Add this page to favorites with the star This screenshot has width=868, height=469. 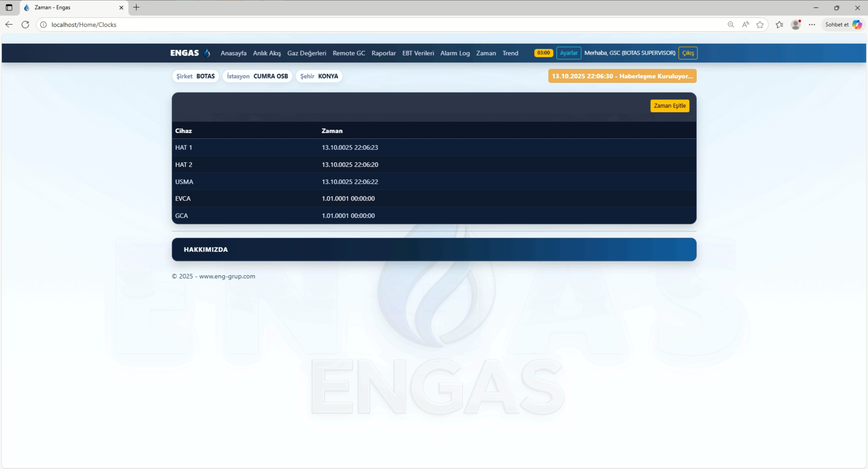pos(760,24)
